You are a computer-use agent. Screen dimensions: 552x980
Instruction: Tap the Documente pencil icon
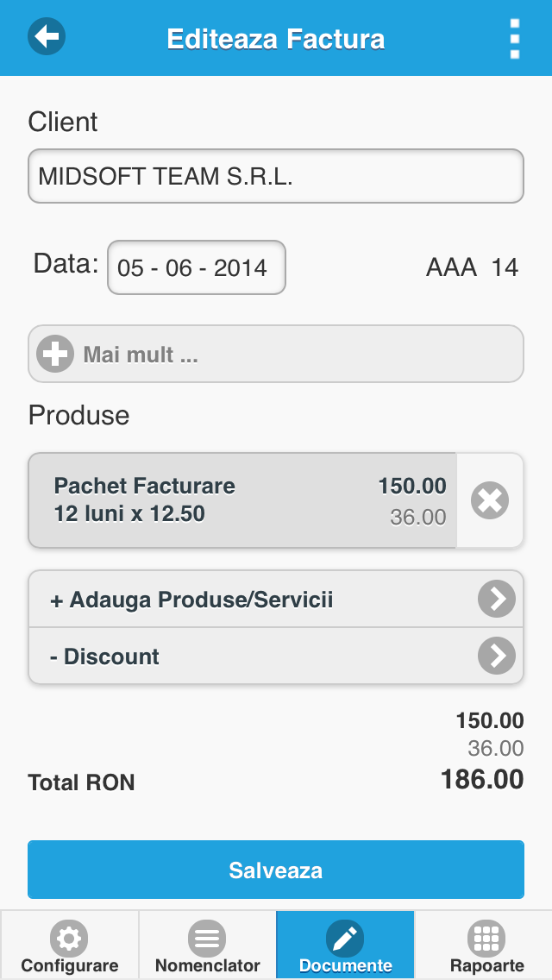coord(345,938)
